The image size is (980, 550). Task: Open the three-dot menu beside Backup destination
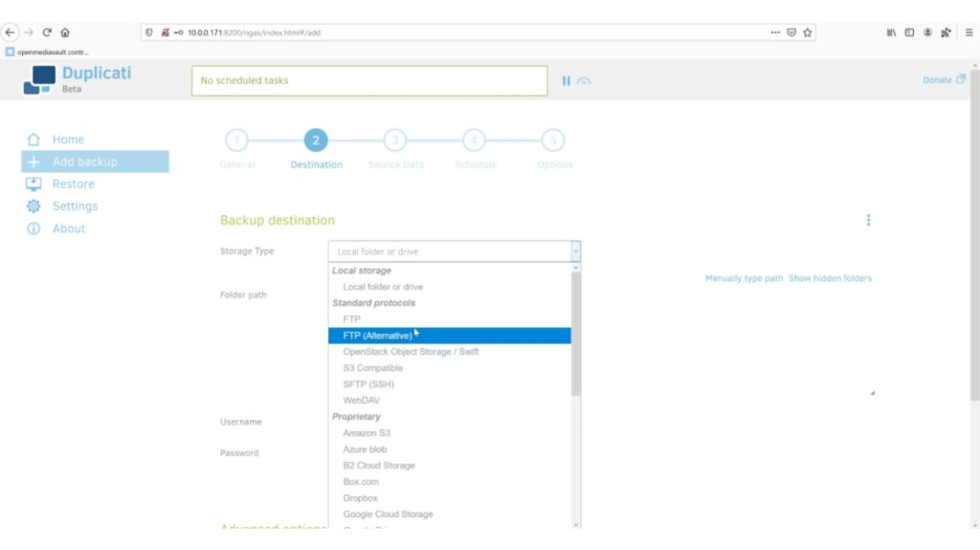coord(868,220)
